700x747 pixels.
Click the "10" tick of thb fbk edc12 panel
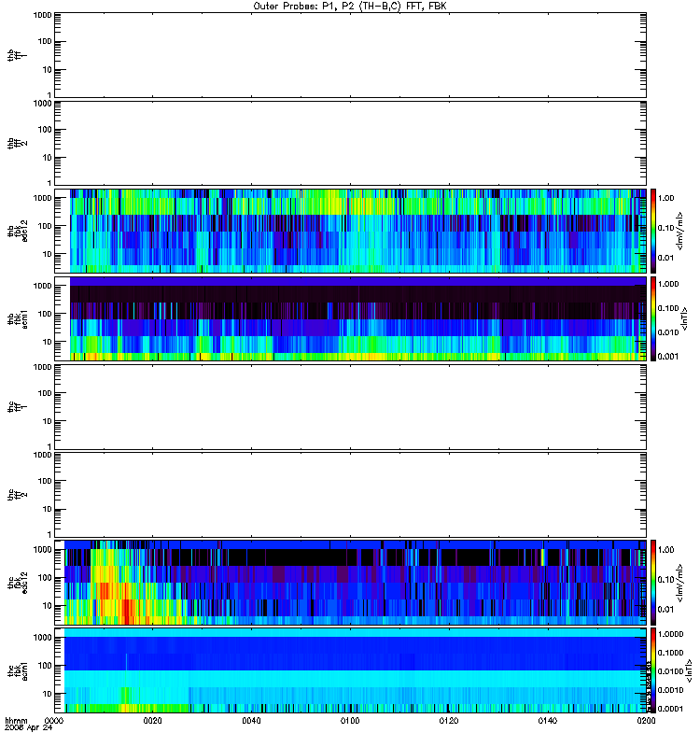(x=47, y=254)
